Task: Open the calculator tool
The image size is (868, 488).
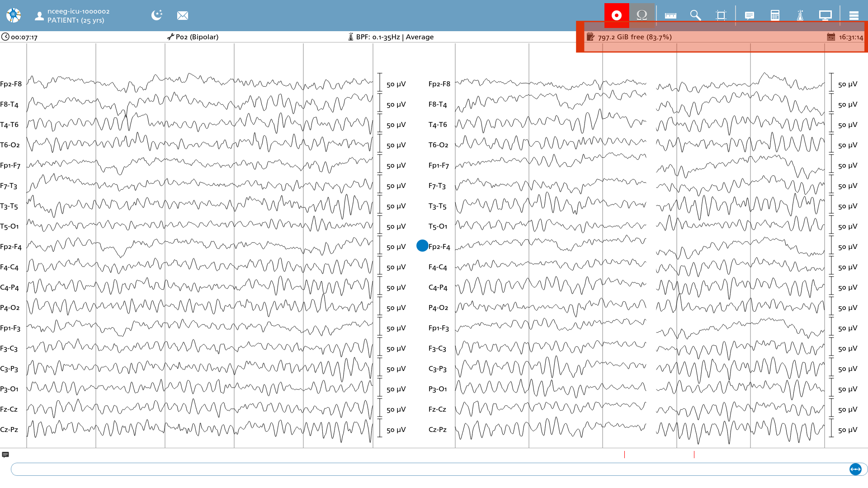Action: coord(775,15)
